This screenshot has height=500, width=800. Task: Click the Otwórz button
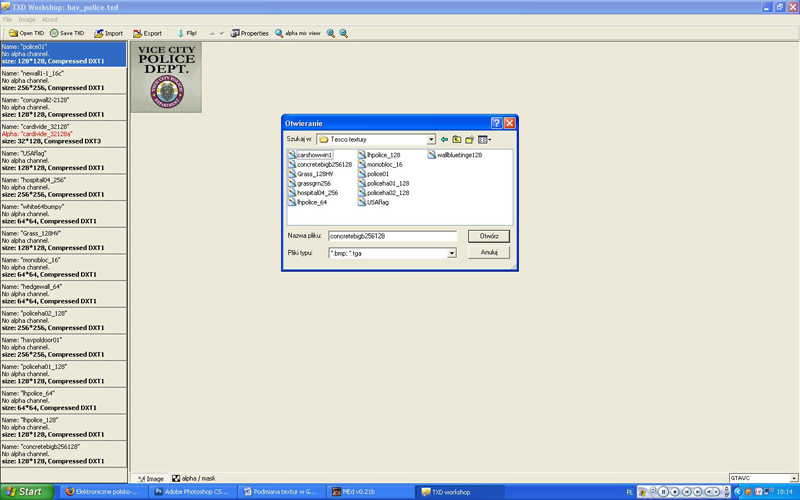[x=489, y=235]
